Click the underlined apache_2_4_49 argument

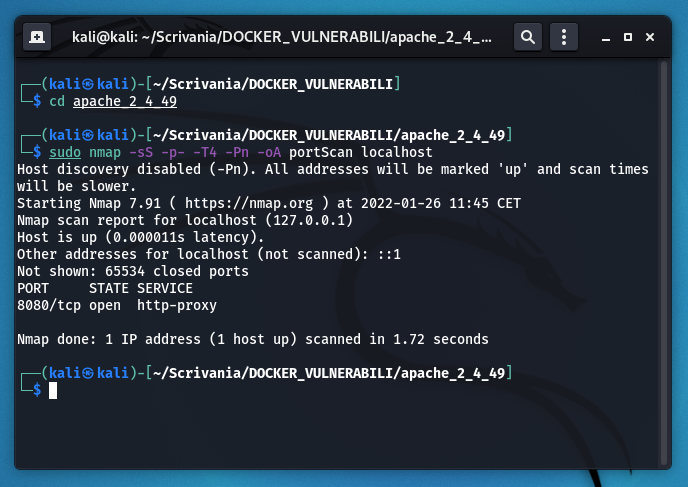click(125, 101)
